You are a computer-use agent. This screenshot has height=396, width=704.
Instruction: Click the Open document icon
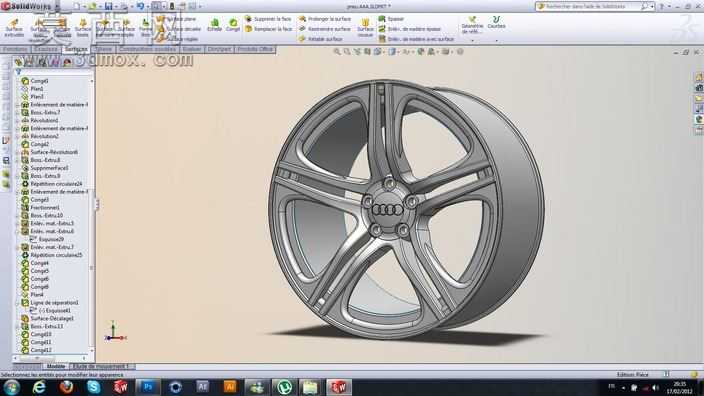[92, 6]
